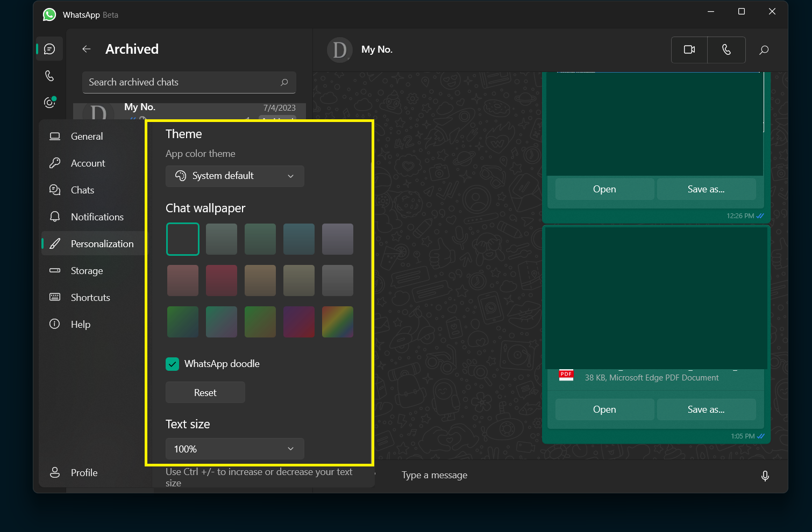The width and height of the screenshot is (812, 532).
Task: Select the olive-khaki wallpaper swatch
Action: [299, 281]
